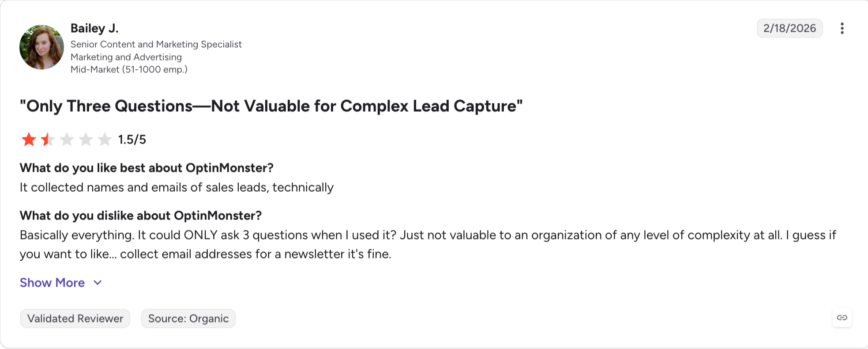Click the Marketing and Advertising industry label
Image resolution: width=868 pixels, height=349 pixels.
pyautogui.click(x=126, y=57)
